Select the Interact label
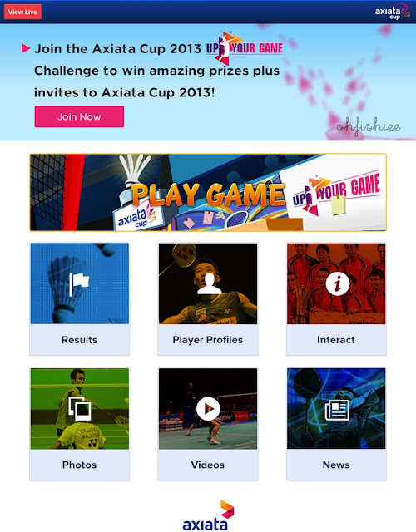The height and width of the screenshot is (532, 416). point(336,340)
